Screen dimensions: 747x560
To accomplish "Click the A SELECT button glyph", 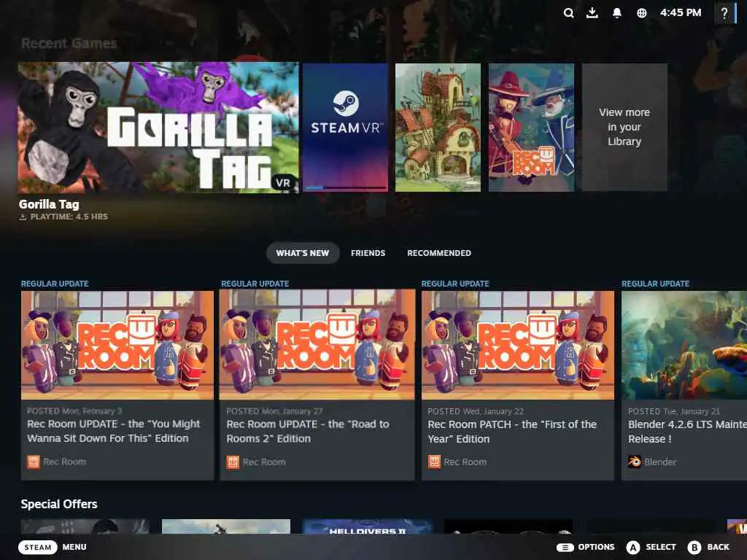I will tap(632, 548).
